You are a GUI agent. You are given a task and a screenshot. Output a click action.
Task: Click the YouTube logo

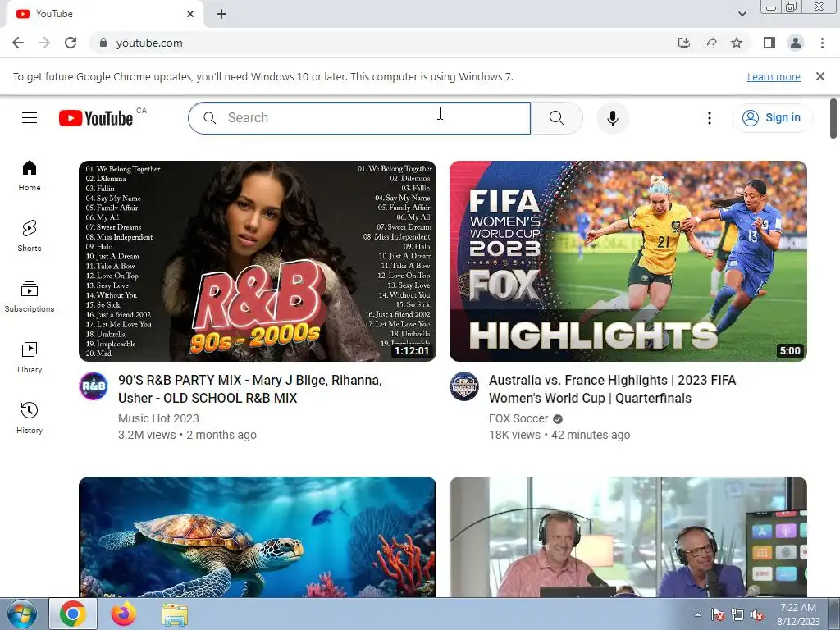[x=96, y=118]
